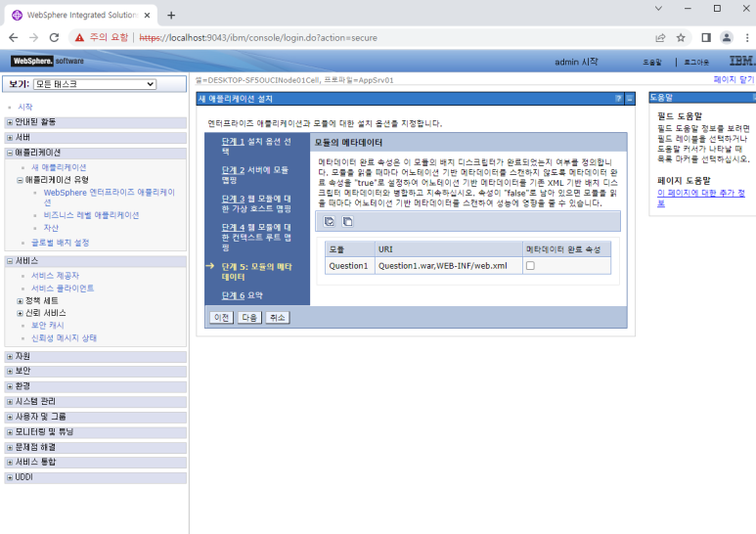Open the 자산 navigation link
The width and height of the screenshot is (756, 534).
[51, 228]
